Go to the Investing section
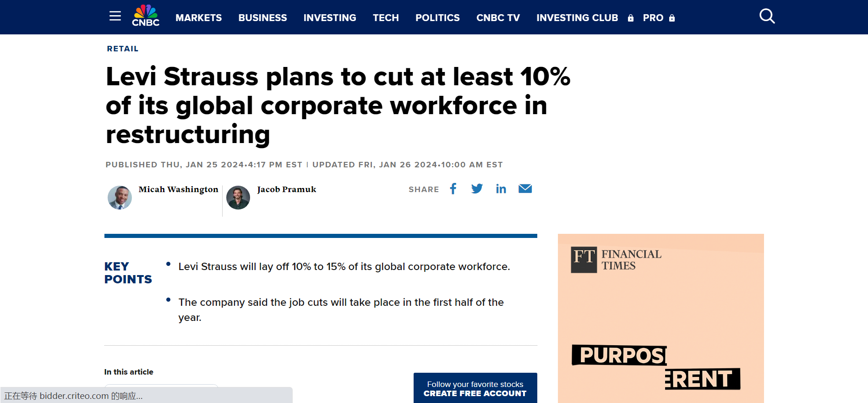The image size is (868, 403). coord(330,18)
